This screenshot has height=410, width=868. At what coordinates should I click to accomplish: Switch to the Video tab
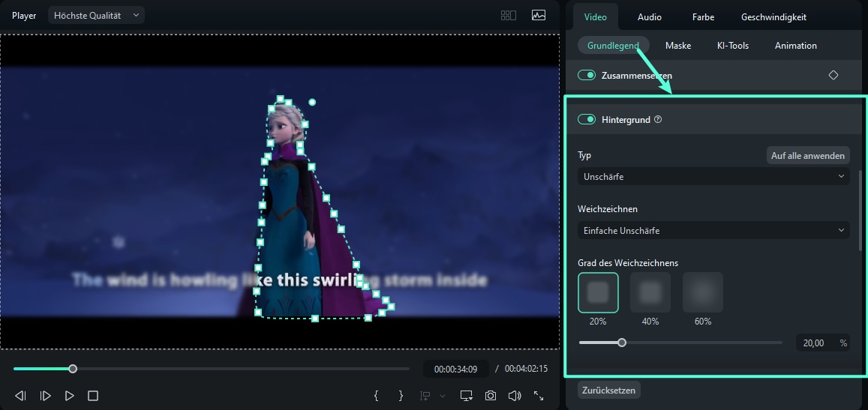click(595, 17)
